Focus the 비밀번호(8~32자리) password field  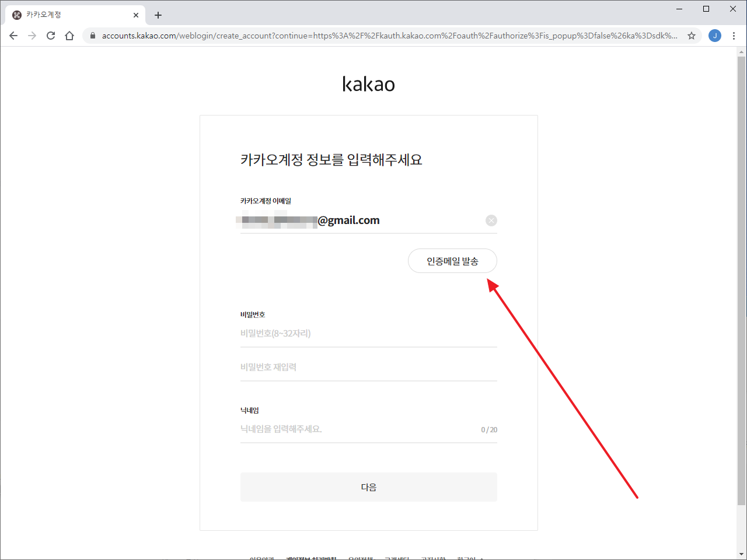point(369,334)
